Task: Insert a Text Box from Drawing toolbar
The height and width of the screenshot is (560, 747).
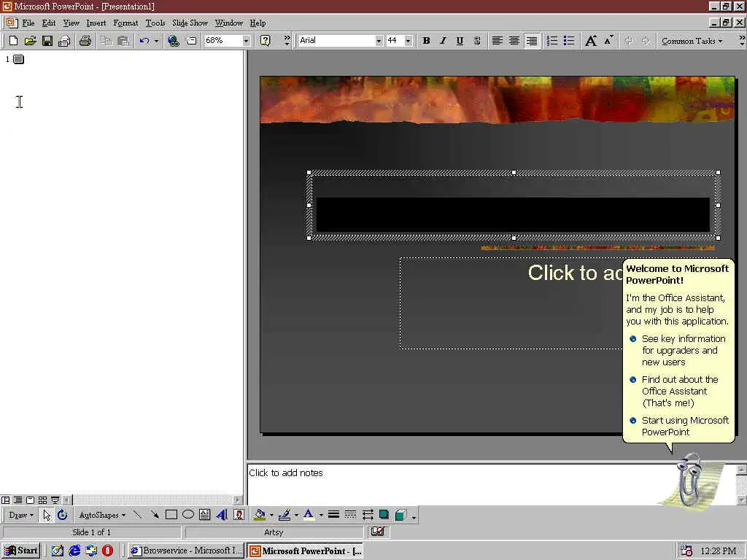Action: coord(205,515)
